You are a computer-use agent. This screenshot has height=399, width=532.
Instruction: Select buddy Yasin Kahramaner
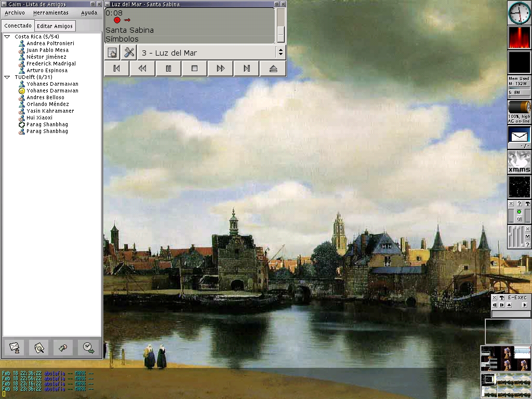coord(50,111)
